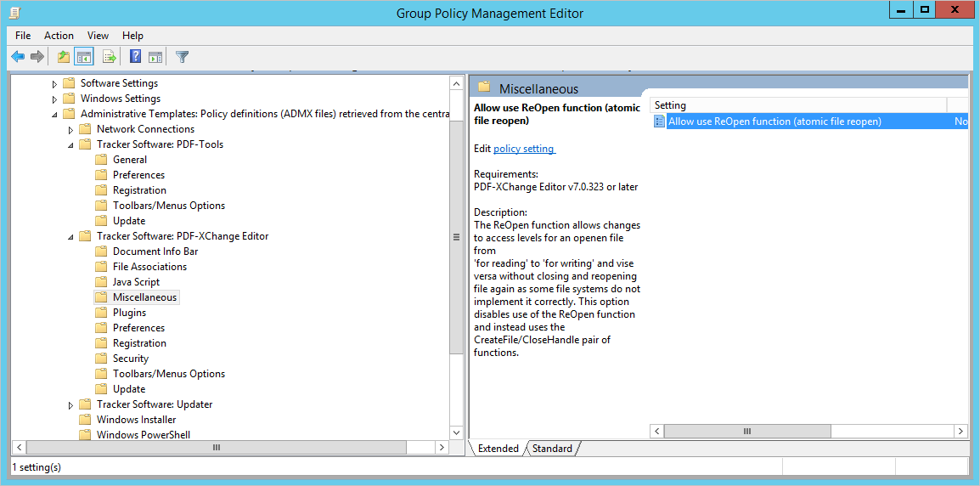Click the policy setting icon in list row
Image resolution: width=980 pixels, height=486 pixels.
click(x=659, y=121)
